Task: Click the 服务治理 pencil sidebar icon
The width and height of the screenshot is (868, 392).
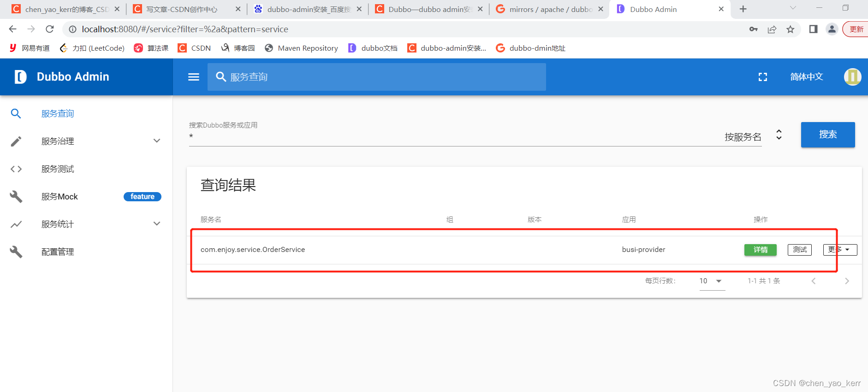Action: 16,141
